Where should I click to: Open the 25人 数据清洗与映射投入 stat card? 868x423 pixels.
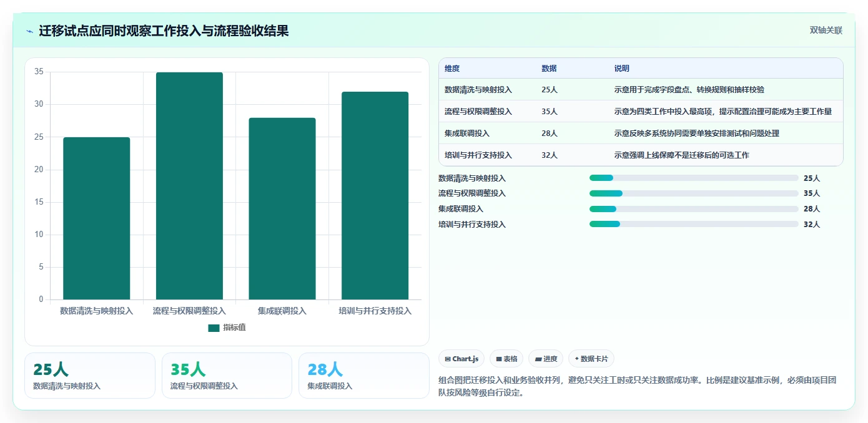tap(90, 376)
